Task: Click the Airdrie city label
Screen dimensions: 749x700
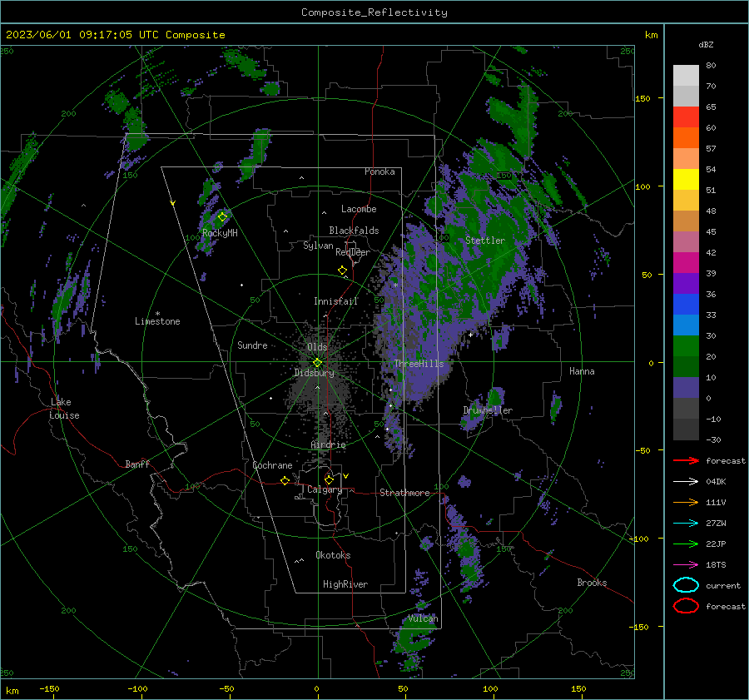Action: 328,444
